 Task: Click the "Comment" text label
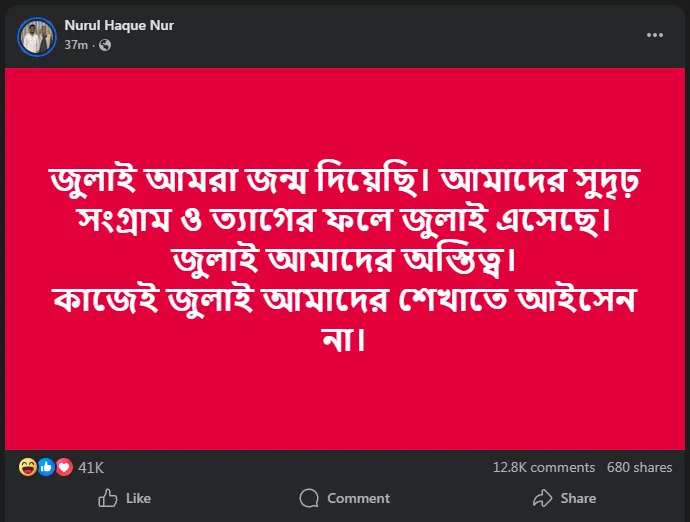point(358,498)
